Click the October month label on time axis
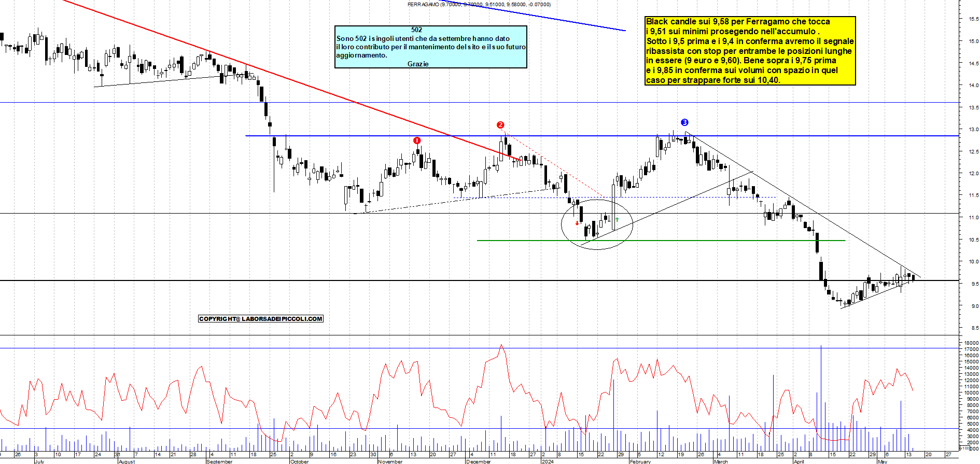 [300, 461]
